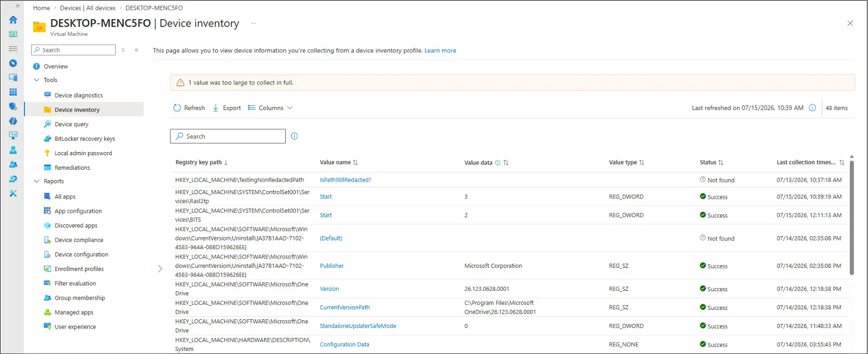868x354 pixels.
Task: Click the resource menu Search box
Action: [x=73, y=50]
